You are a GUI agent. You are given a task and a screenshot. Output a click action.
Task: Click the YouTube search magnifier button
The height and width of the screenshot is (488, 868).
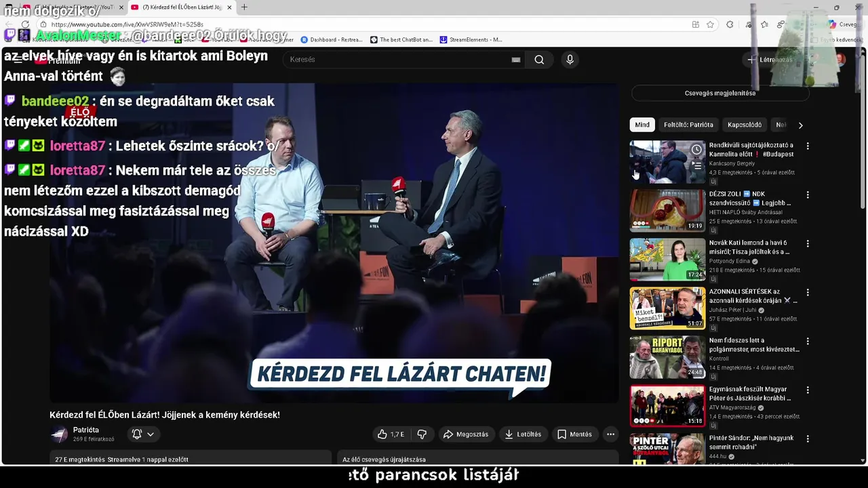[539, 60]
